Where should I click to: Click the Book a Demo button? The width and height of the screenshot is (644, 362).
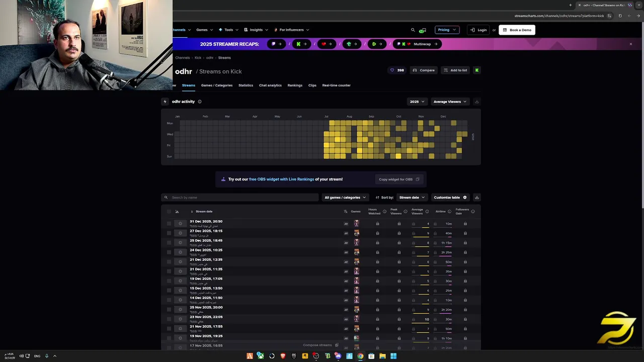click(x=517, y=30)
